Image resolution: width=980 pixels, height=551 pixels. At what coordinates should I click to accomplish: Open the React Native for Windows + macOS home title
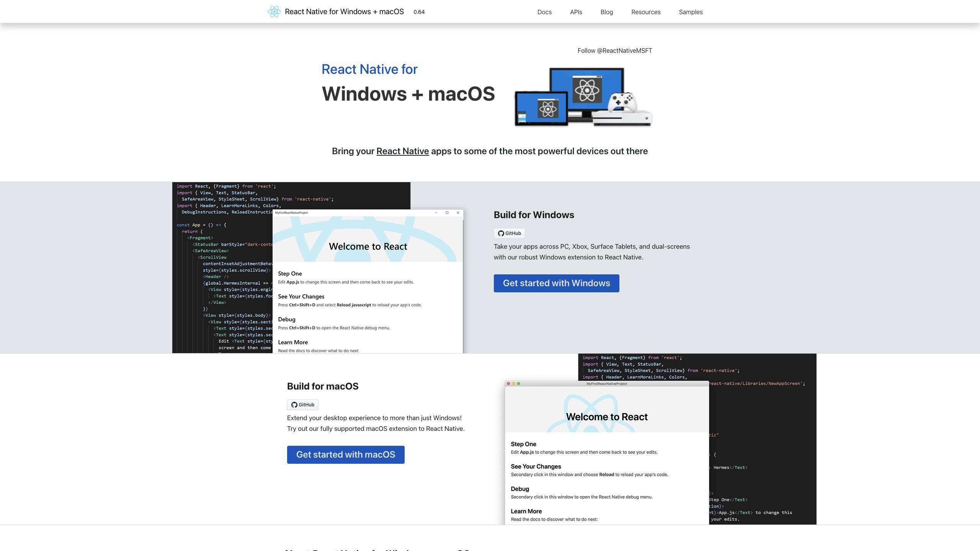344,11
